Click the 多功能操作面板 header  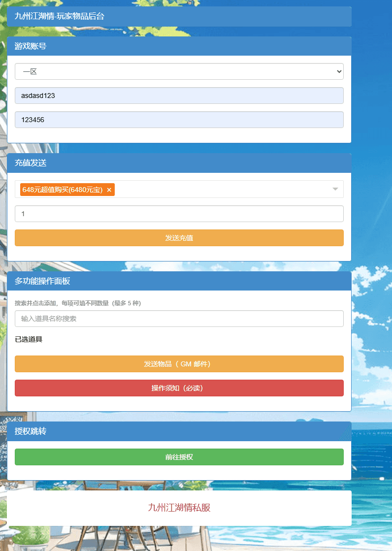pyautogui.click(x=179, y=281)
